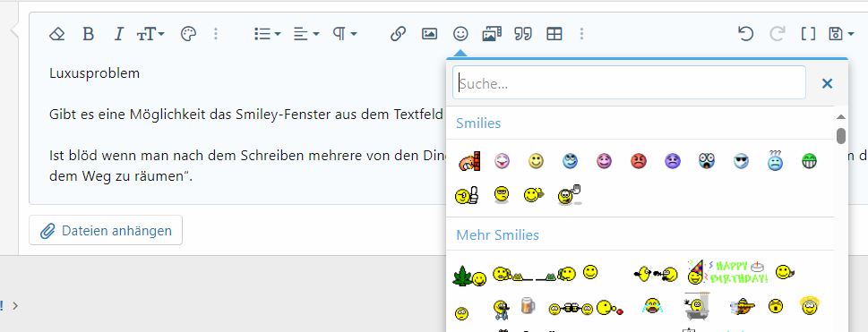Insert the cool sunglasses smiley

(741, 162)
